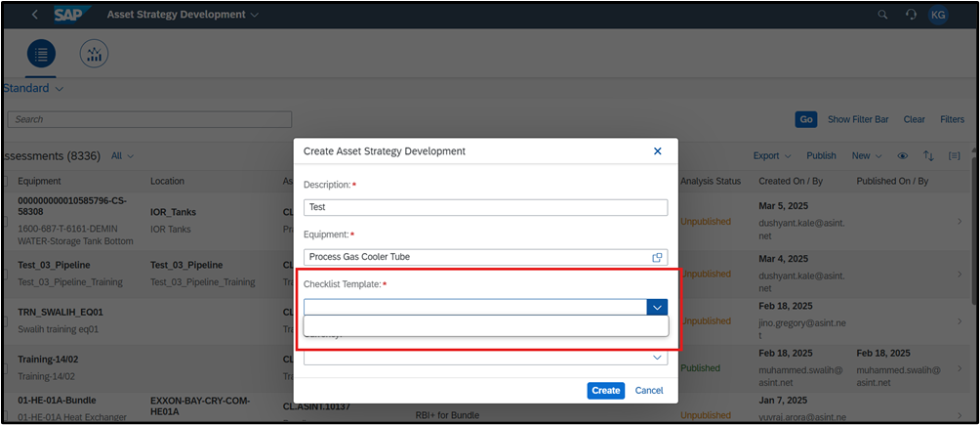Open the search icon in top bar
The image size is (980, 425).
click(x=882, y=15)
